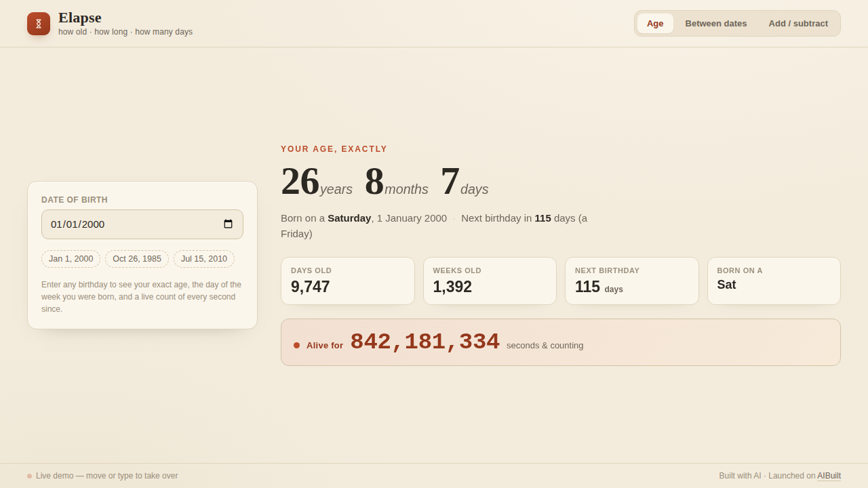Click the live demo status dot in footer

29,476
